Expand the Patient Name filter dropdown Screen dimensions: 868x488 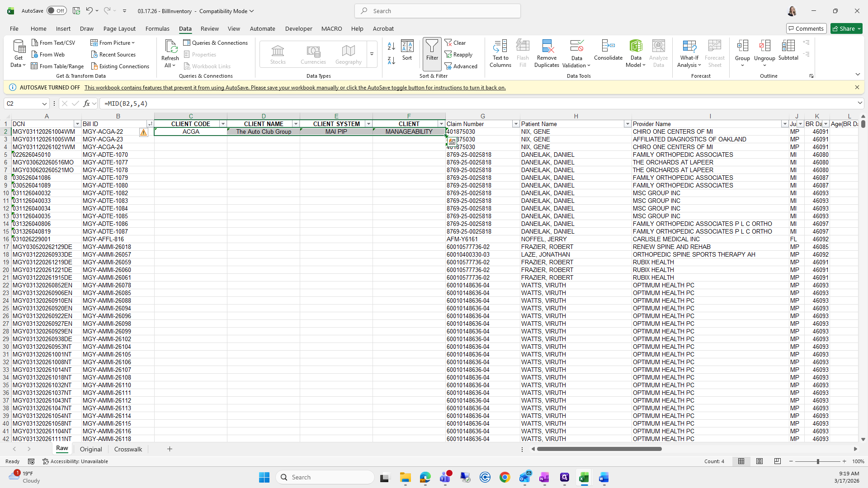627,124
